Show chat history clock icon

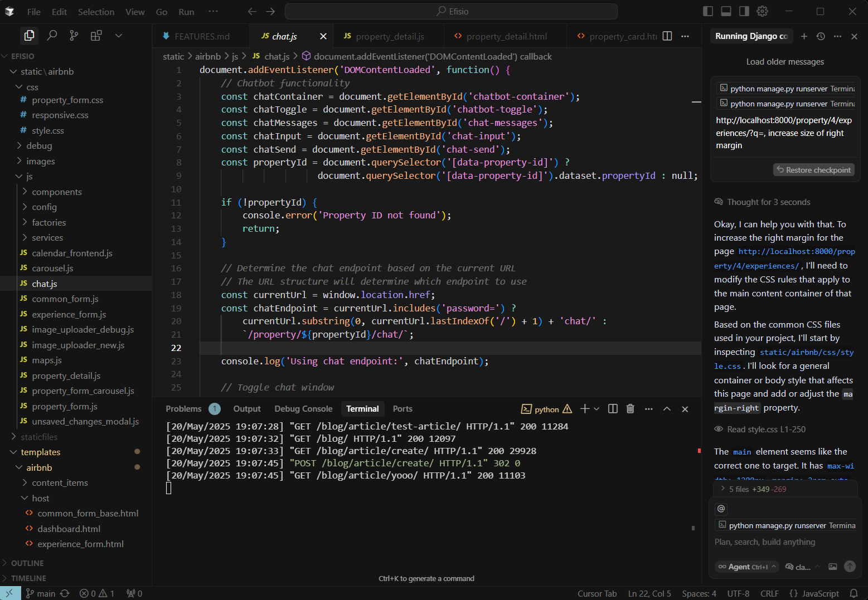(x=821, y=36)
